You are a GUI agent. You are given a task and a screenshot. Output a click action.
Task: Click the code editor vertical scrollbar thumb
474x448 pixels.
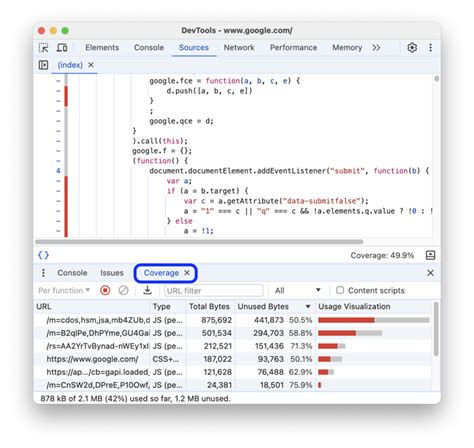pos(436,79)
